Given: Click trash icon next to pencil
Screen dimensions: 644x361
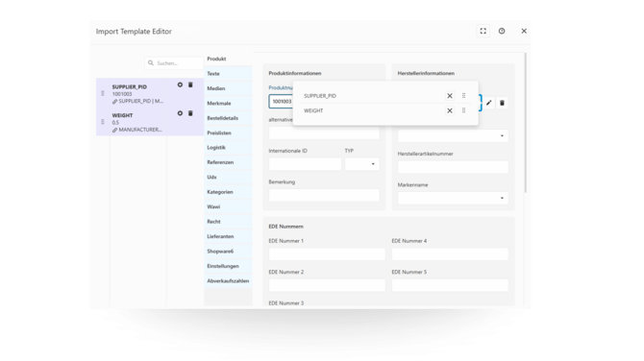Looking at the screenshot, I should 502,103.
